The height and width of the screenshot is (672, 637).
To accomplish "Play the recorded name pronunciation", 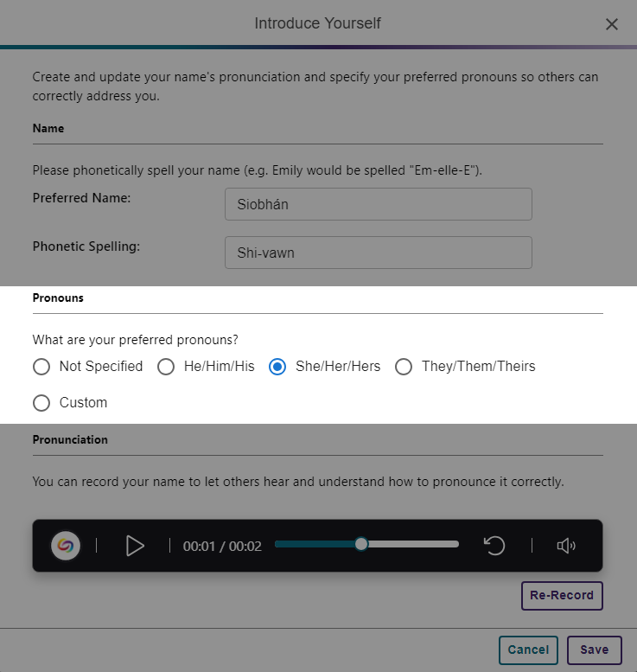I will click(135, 546).
